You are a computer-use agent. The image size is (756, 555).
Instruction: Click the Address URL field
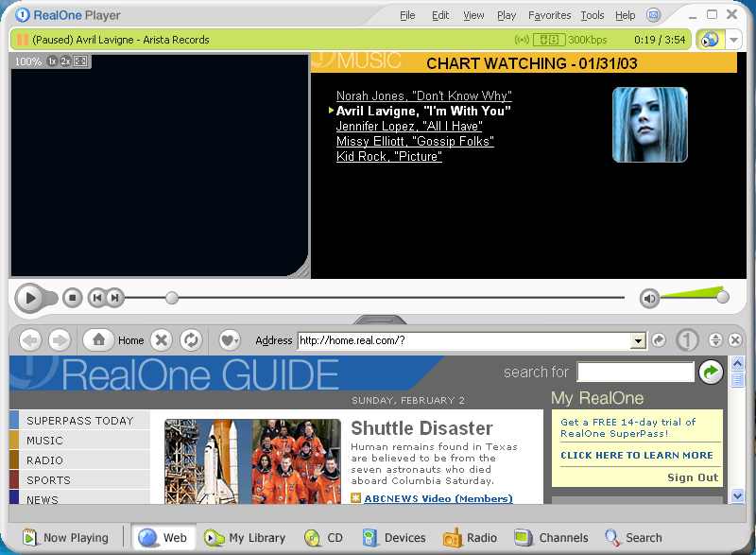pos(464,340)
